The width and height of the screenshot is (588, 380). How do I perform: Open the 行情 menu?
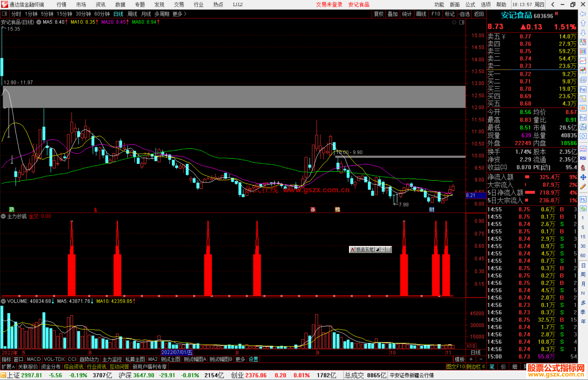pyautogui.click(x=62, y=4)
